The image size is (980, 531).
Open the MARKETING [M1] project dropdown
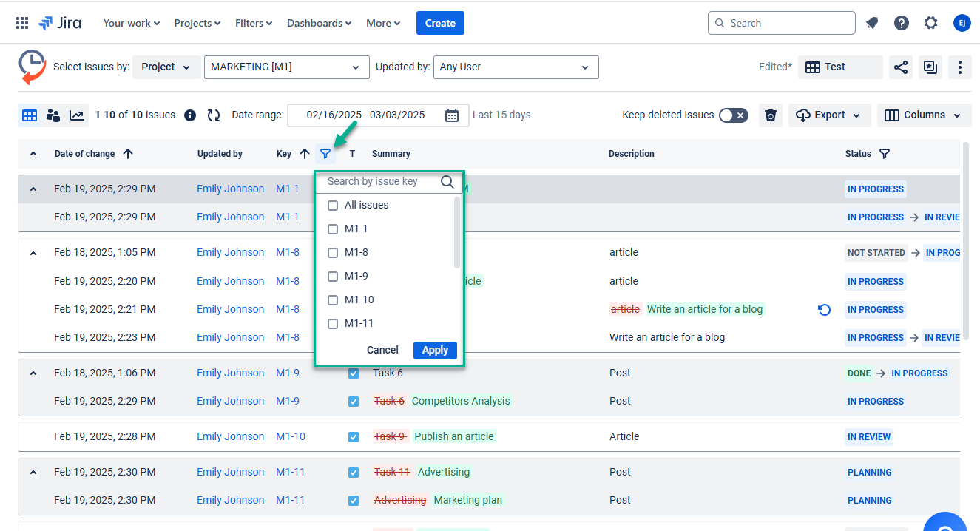pyautogui.click(x=286, y=67)
